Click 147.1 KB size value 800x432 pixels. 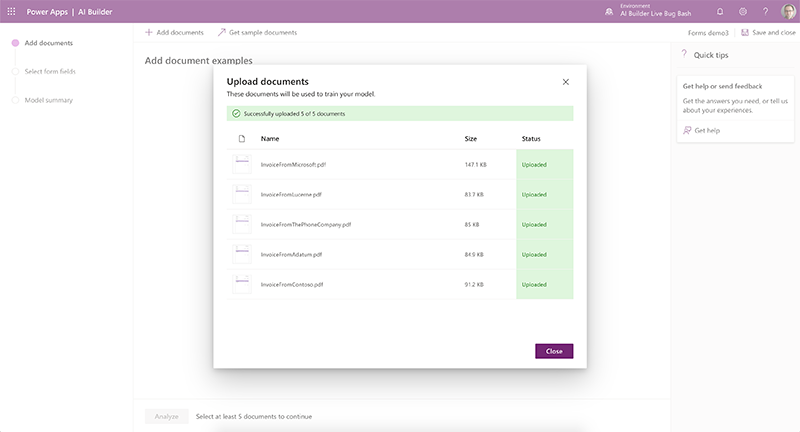pos(476,165)
